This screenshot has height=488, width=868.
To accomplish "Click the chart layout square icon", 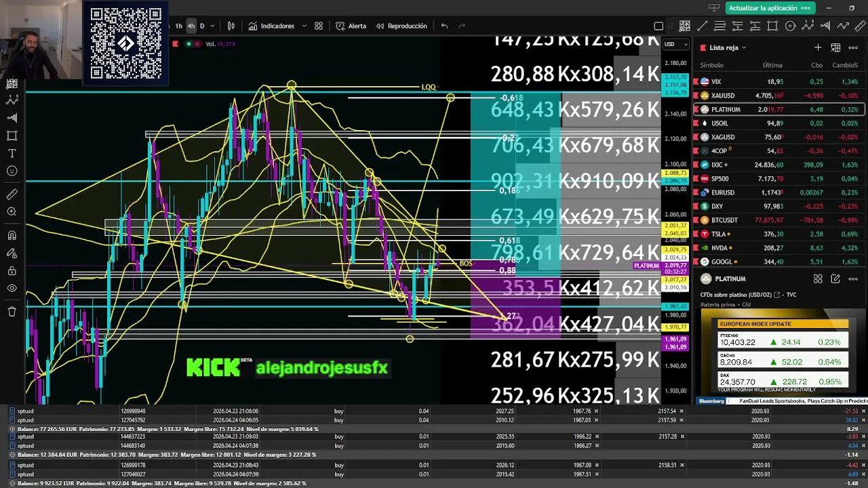I will pos(658,26).
